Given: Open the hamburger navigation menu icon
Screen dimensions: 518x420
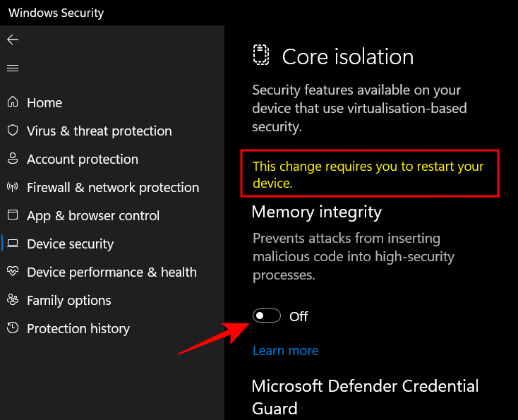Looking at the screenshot, I should (x=12, y=68).
